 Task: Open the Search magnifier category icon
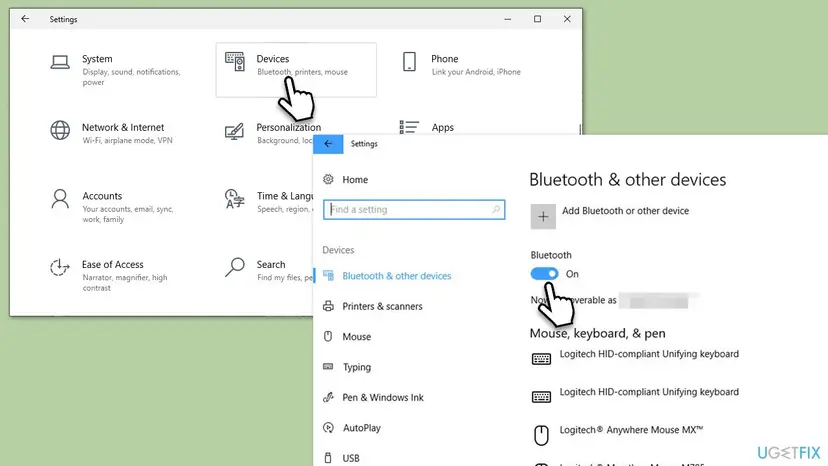point(235,267)
